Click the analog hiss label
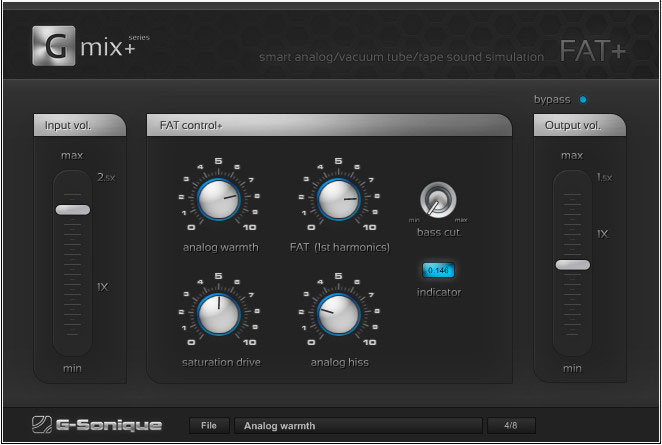The height and width of the screenshot is (445, 662). pos(340,362)
